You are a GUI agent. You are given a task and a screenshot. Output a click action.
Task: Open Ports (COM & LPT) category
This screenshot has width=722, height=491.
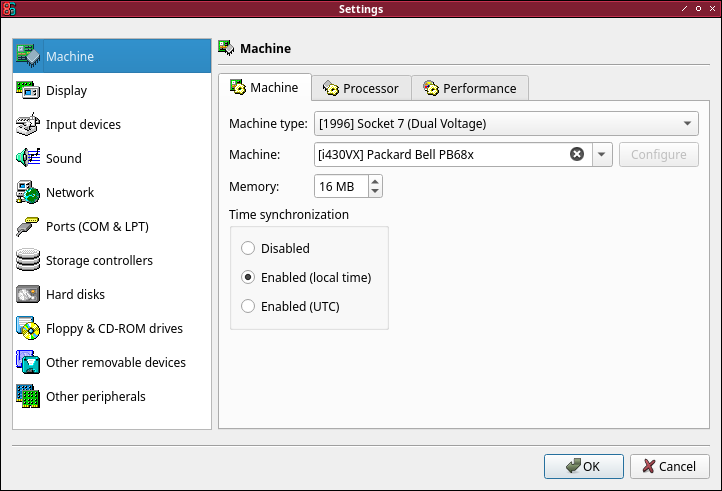pyautogui.click(x=112, y=226)
